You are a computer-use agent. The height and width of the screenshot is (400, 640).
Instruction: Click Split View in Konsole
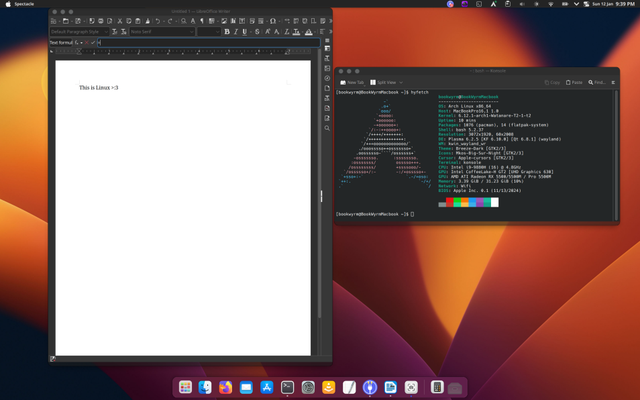(383, 82)
